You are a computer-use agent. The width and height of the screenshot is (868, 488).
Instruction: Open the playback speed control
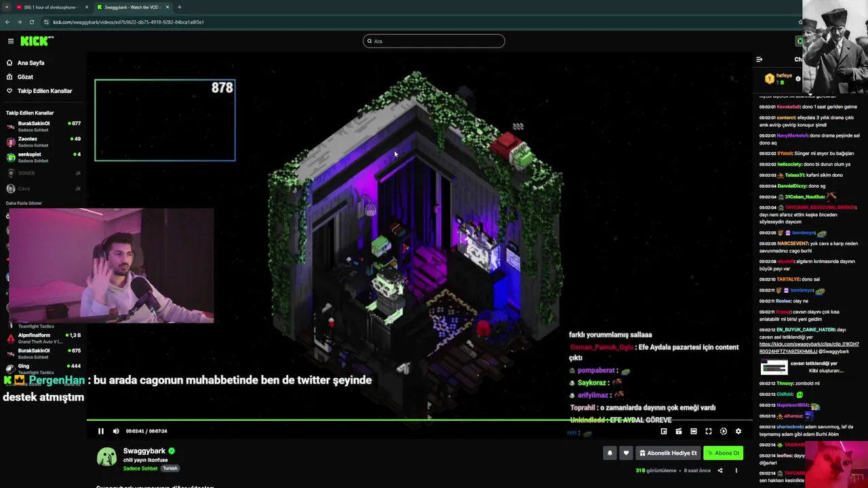tap(724, 431)
